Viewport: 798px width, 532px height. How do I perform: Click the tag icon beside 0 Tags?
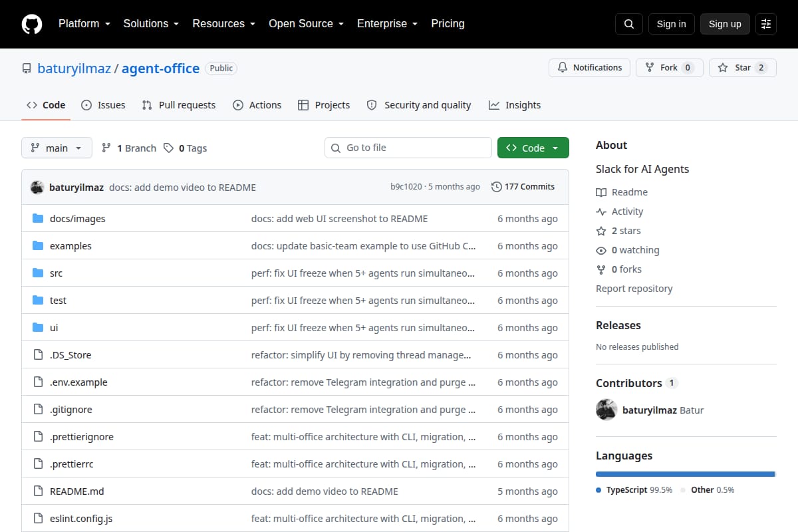click(169, 148)
